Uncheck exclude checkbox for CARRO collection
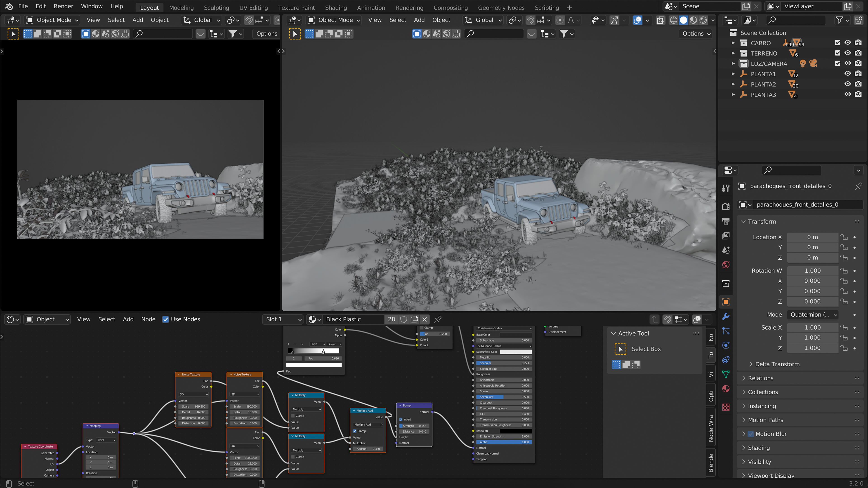This screenshot has width=868, height=488. pyautogui.click(x=837, y=43)
